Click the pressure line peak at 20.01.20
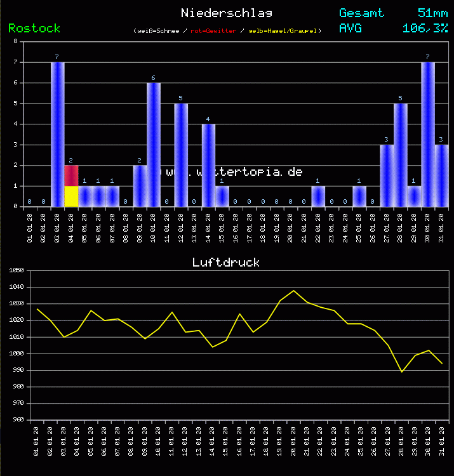Image resolution: width=454 pixels, height=476 pixels. [x=293, y=291]
